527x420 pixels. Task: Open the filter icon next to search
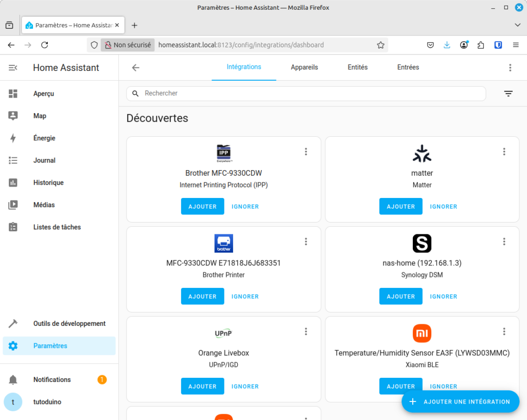(x=508, y=94)
